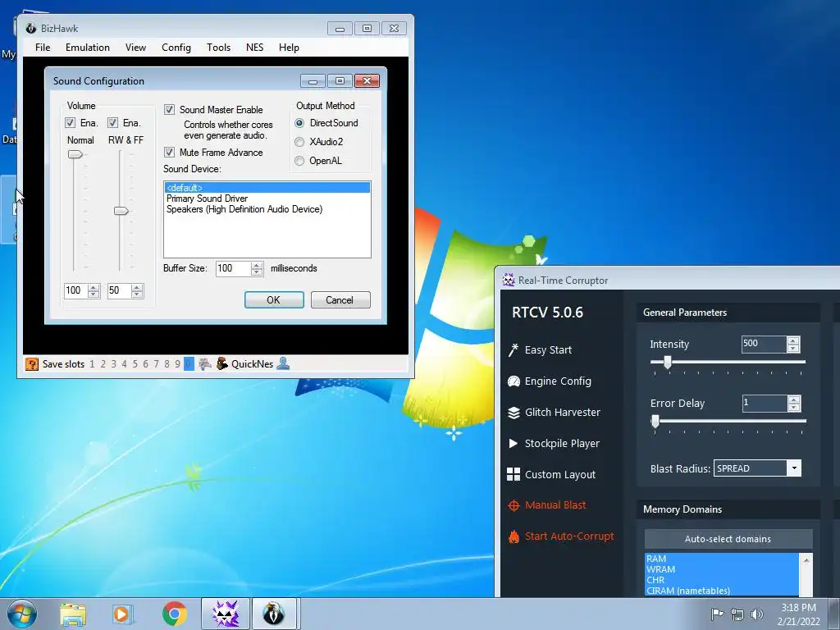Click the network tray icon
The height and width of the screenshot is (630, 840).
click(x=737, y=614)
